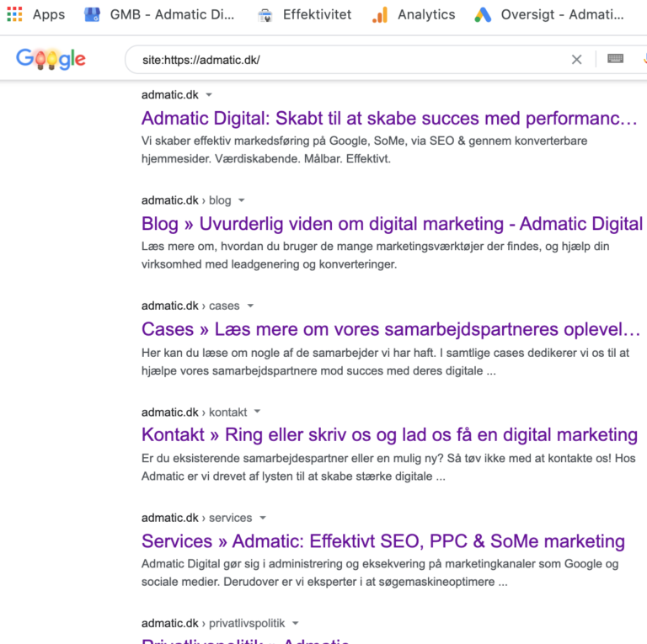Clear the search query with the X

576,60
